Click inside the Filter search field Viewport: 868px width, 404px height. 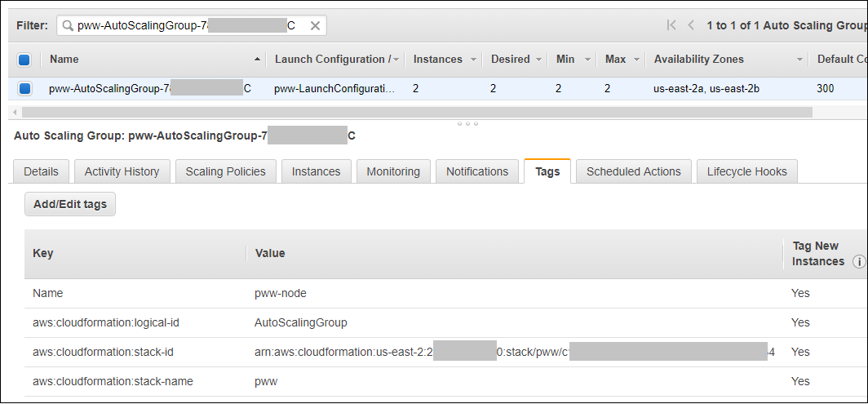point(191,25)
